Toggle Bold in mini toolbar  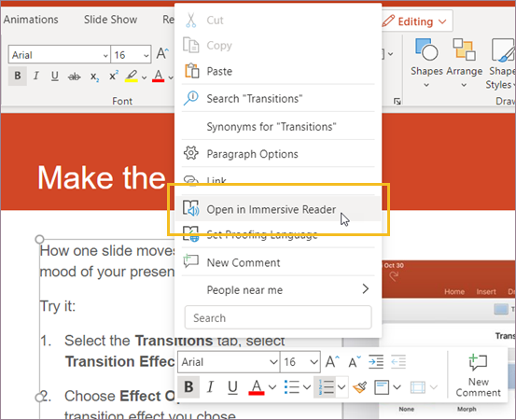[x=188, y=387]
